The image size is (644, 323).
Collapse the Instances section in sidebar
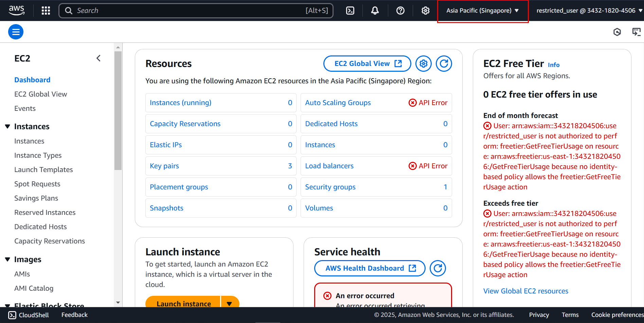7,126
